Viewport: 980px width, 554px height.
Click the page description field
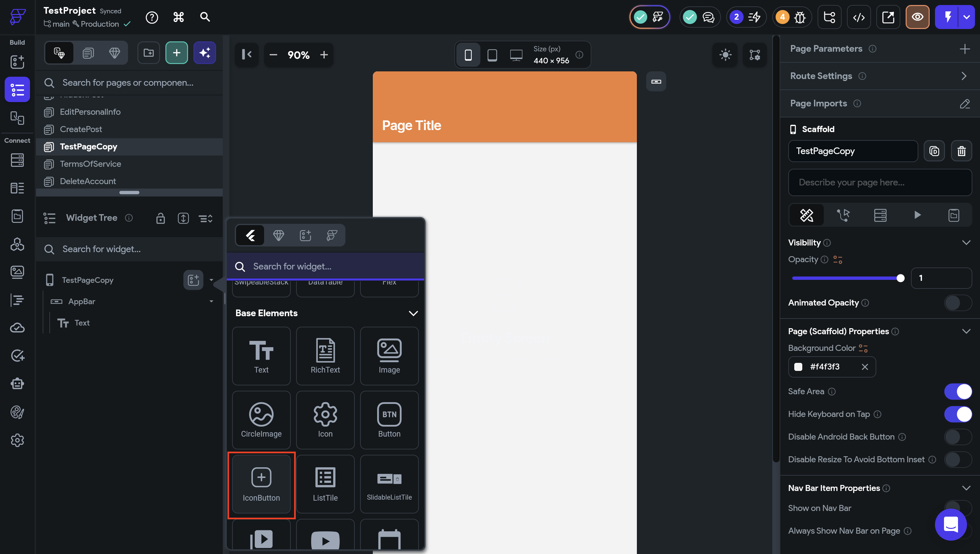880,183
